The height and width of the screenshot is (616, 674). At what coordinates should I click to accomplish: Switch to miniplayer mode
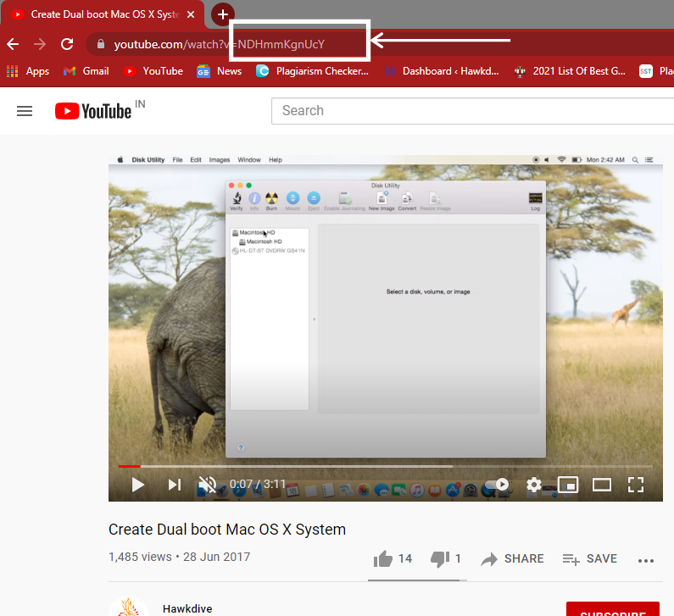[x=567, y=485]
